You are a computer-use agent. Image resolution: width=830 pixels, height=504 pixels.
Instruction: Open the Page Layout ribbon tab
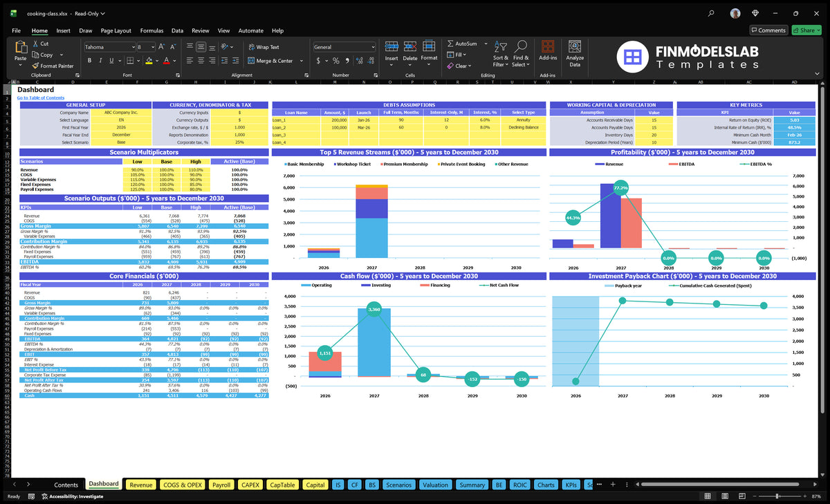116,30
